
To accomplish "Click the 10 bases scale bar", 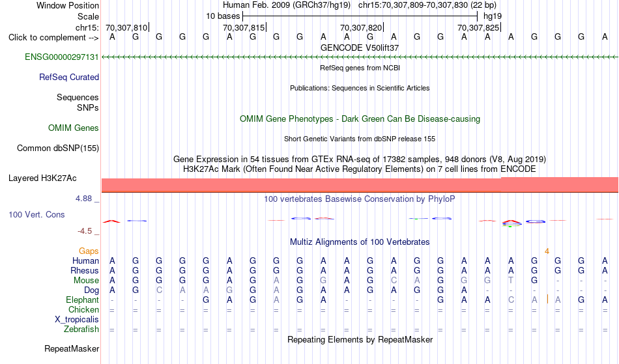I will coord(360,16).
